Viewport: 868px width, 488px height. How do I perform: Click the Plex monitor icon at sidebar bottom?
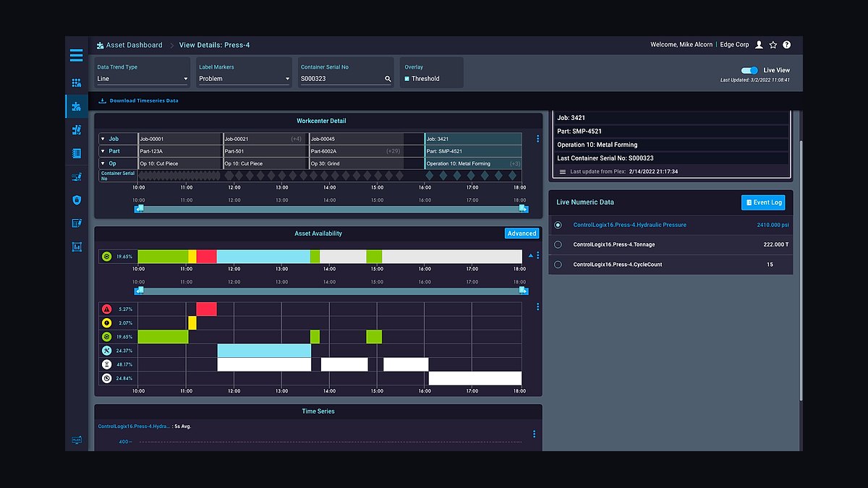(76, 440)
